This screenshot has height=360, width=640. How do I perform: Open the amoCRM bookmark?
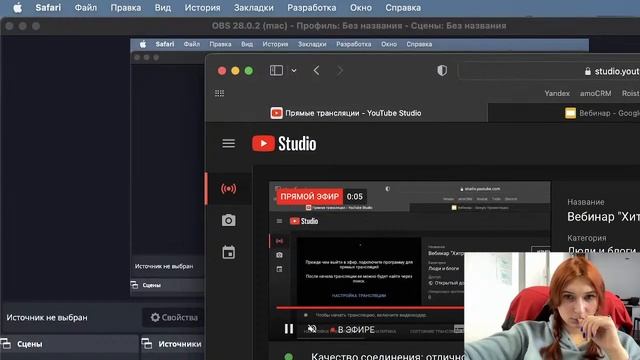point(596,93)
